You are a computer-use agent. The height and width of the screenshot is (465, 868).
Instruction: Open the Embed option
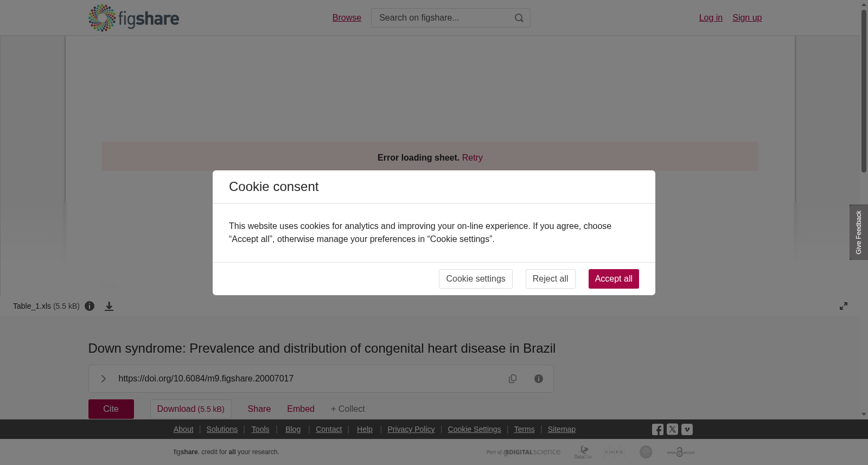(301, 409)
